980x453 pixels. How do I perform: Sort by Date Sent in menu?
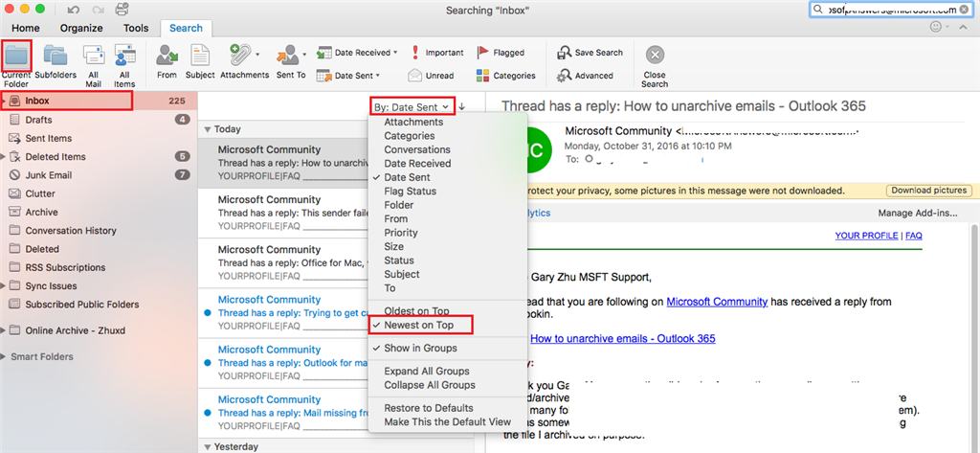tap(407, 177)
